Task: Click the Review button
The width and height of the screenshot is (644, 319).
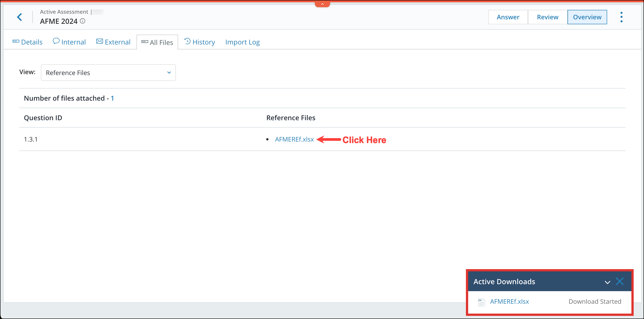Action: (x=548, y=17)
